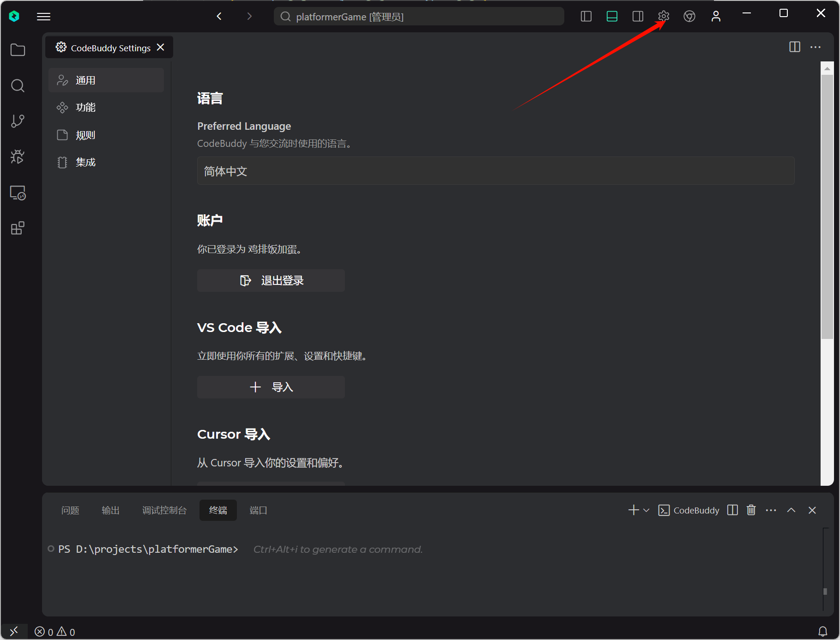Open Remote Explorer icon in activity bar
840x640 pixels.
pos(18,193)
